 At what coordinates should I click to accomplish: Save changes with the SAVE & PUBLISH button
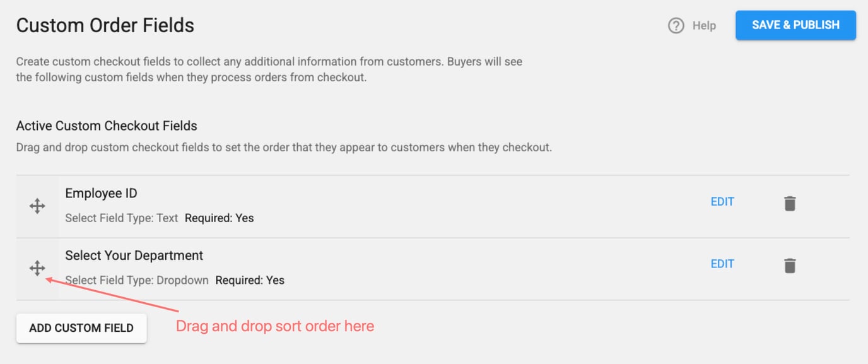point(795,25)
